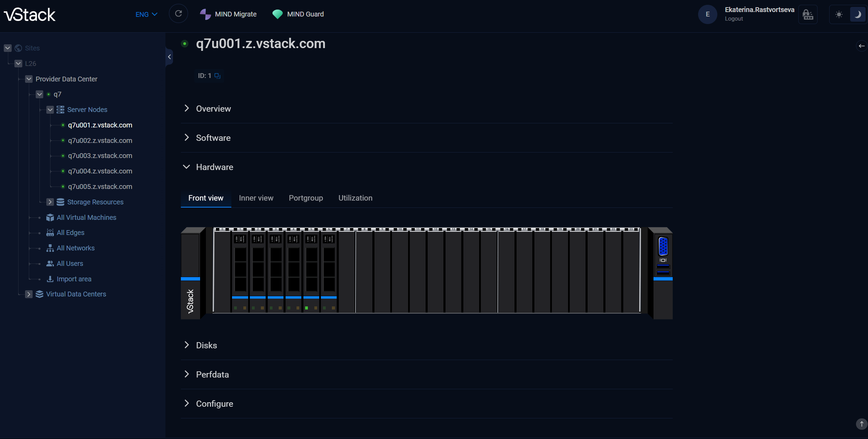Screen dimensions: 868x439
Task: Open the password change lock icon
Action: click(x=808, y=14)
